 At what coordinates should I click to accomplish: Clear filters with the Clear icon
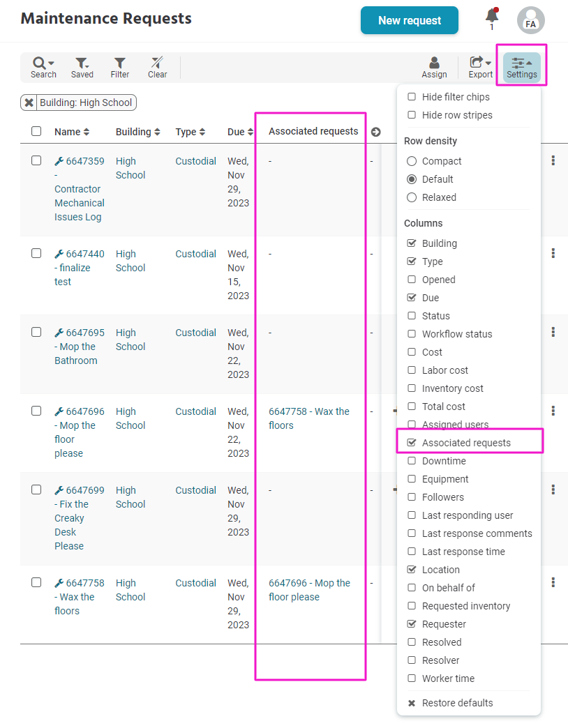click(x=158, y=68)
